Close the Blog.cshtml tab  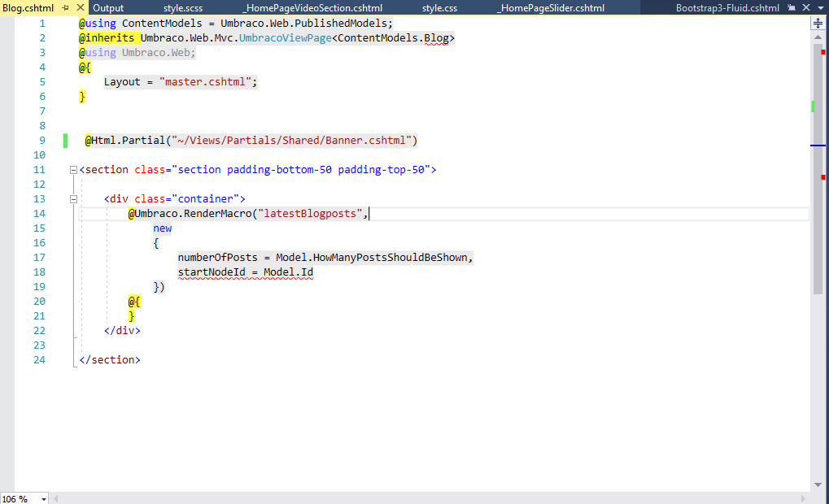click(81, 7)
